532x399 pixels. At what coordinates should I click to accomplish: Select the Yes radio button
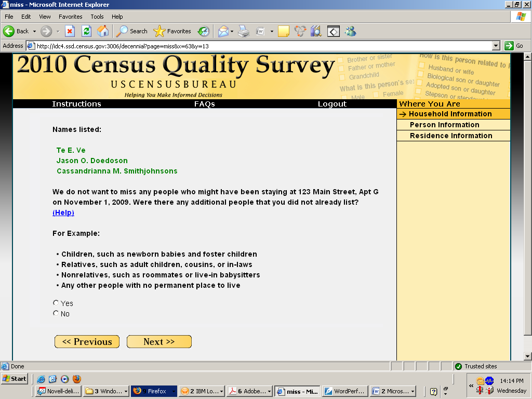pyautogui.click(x=56, y=303)
